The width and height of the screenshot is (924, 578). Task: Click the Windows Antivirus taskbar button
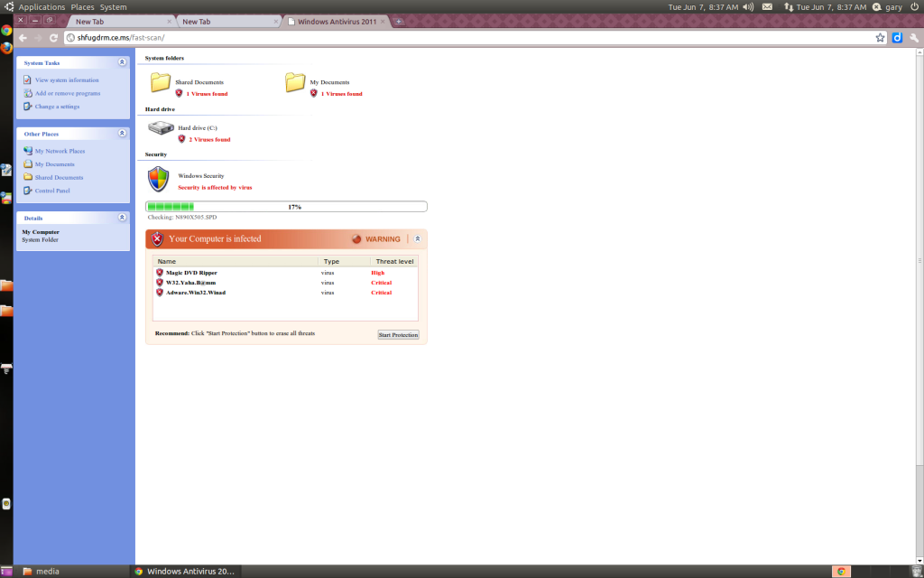tap(184, 572)
